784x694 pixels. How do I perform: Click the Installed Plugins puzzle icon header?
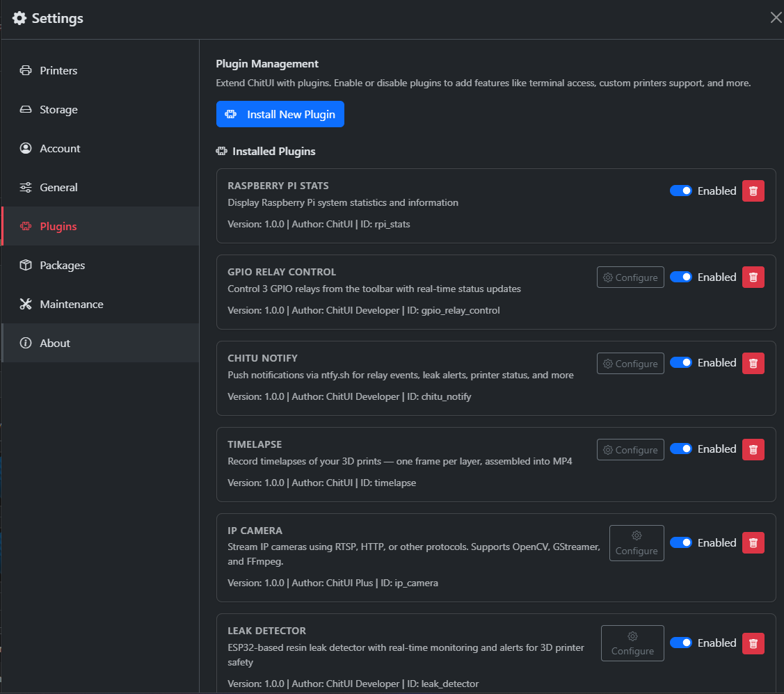(221, 151)
